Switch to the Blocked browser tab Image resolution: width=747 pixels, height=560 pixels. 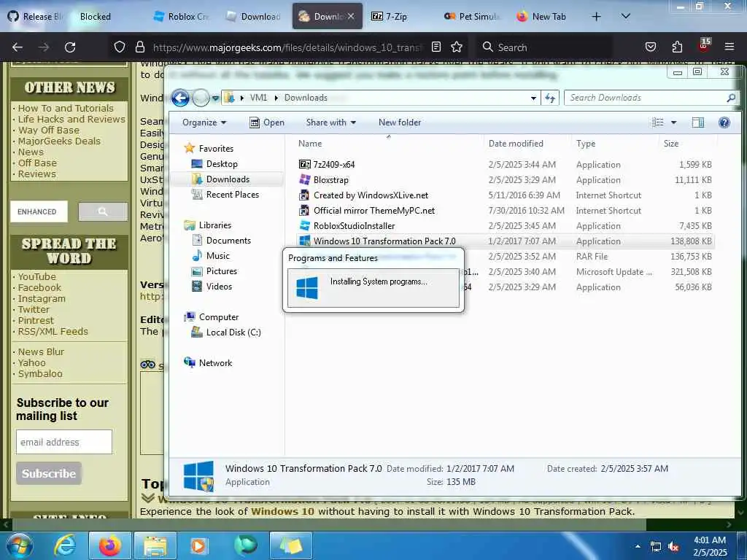96,17
